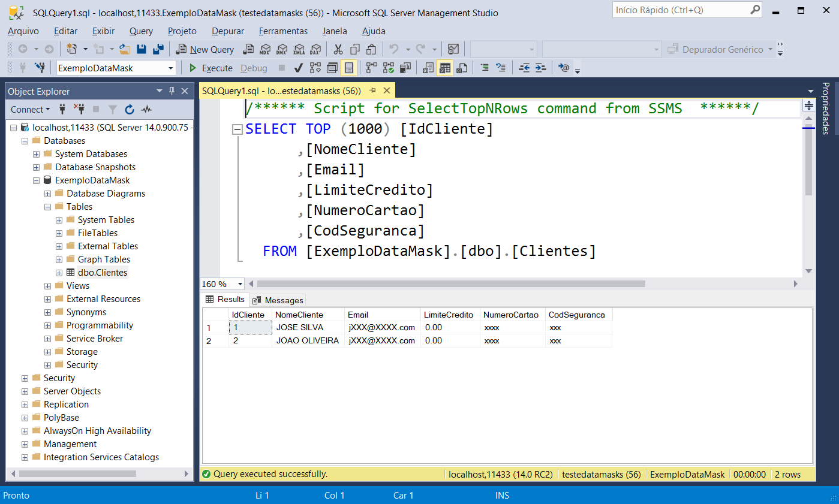
Task: Collapse the Tables folder node
Action: click(48, 207)
